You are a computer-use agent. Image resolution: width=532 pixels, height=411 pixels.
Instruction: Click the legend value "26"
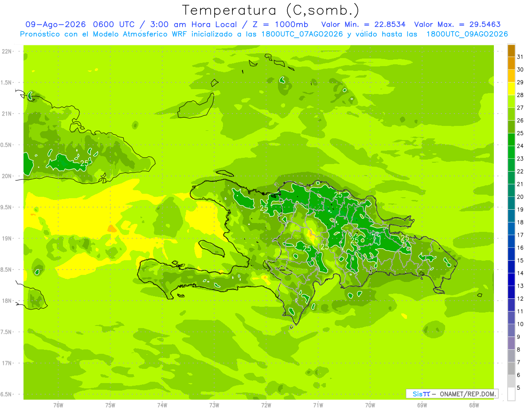(520, 121)
